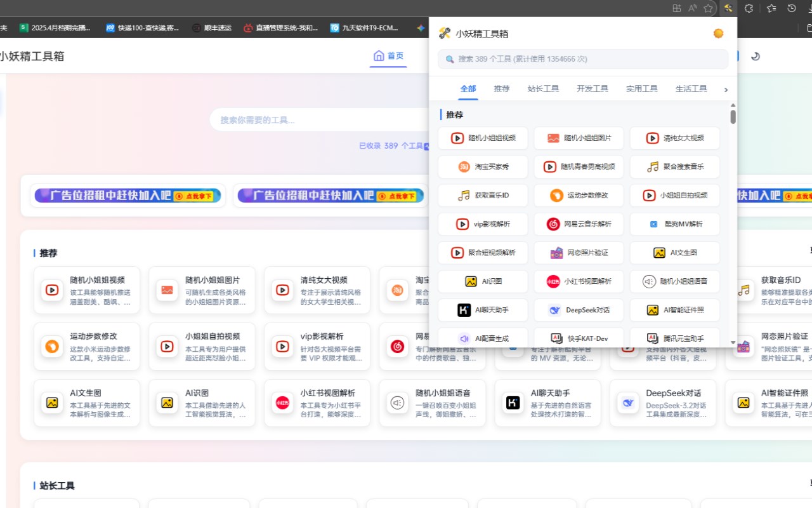Image resolution: width=812 pixels, height=508 pixels.
Task: Open vip影视解析 card on webpage
Action: coord(317,347)
